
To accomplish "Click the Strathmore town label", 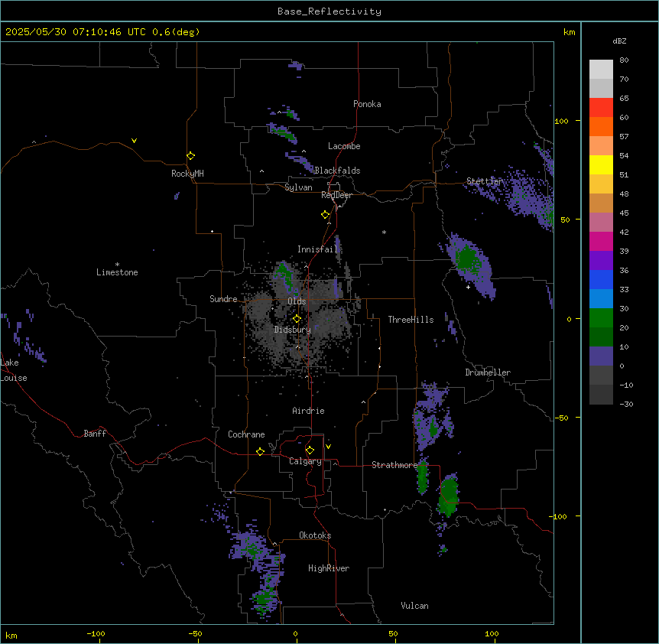I will pyautogui.click(x=394, y=465).
